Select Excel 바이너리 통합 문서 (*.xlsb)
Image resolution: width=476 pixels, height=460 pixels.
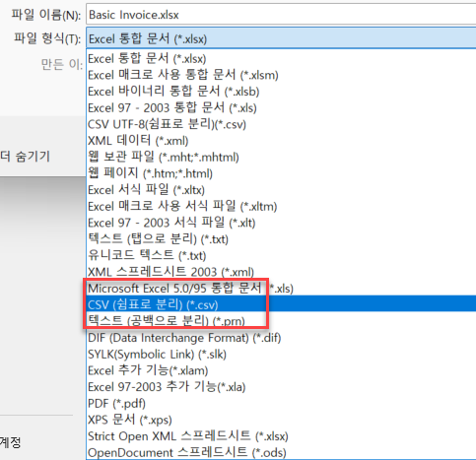pos(281,92)
